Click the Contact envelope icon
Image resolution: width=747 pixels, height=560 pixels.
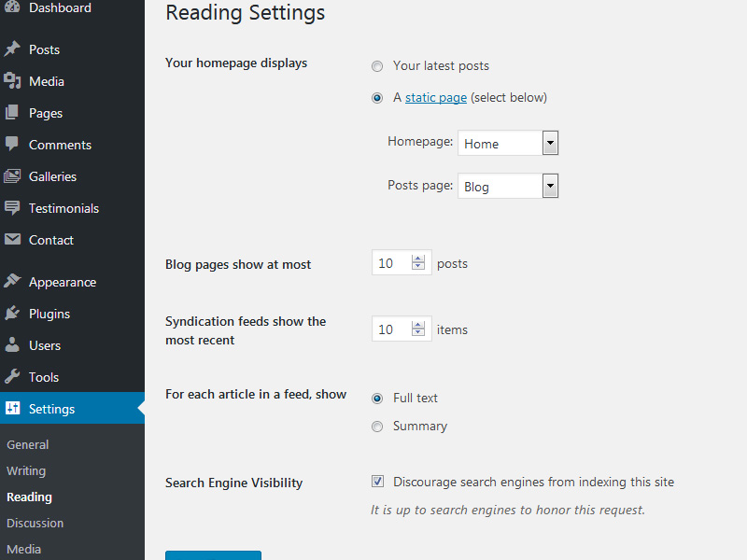[12, 240]
